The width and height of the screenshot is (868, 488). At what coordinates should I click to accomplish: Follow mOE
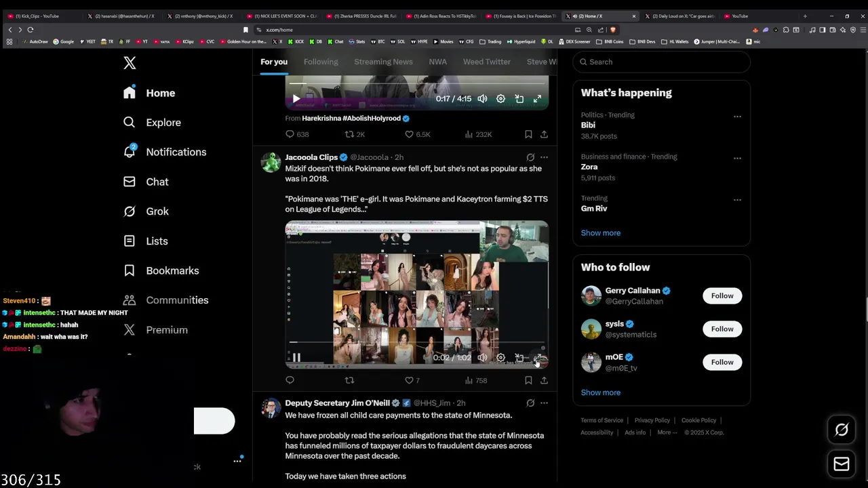[722, 362]
